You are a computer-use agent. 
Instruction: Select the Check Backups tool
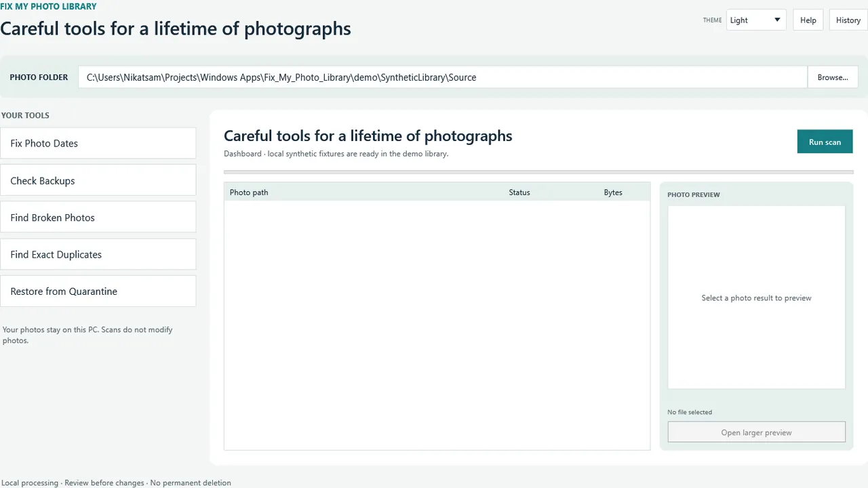tap(98, 180)
